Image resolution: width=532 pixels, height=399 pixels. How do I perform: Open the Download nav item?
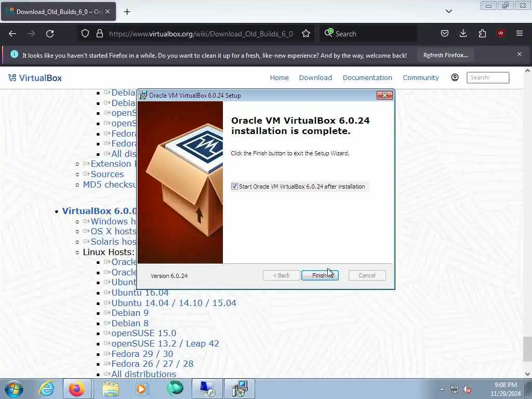pos(315,78)
